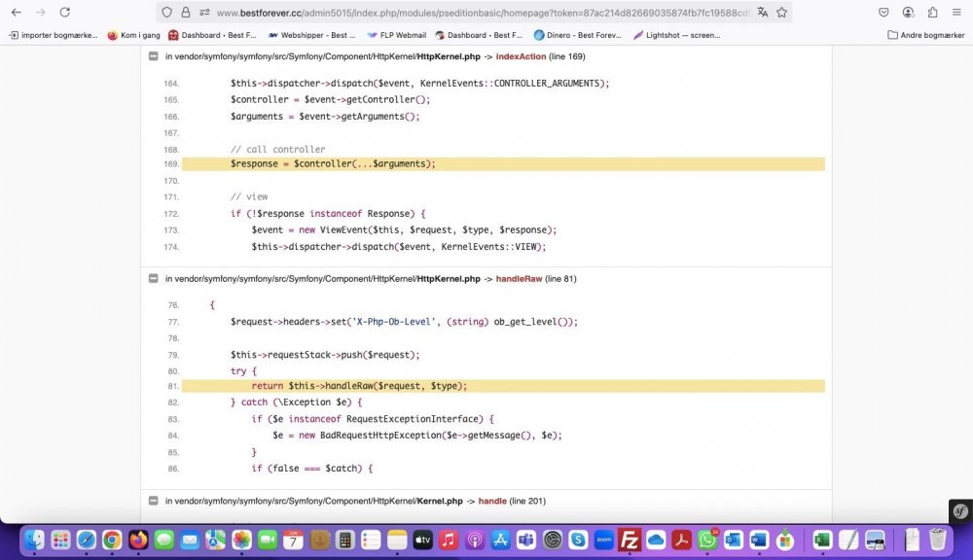Open Calculator from the dock
The width and height of the screenshot is (973, 560).
coord(345,541)
